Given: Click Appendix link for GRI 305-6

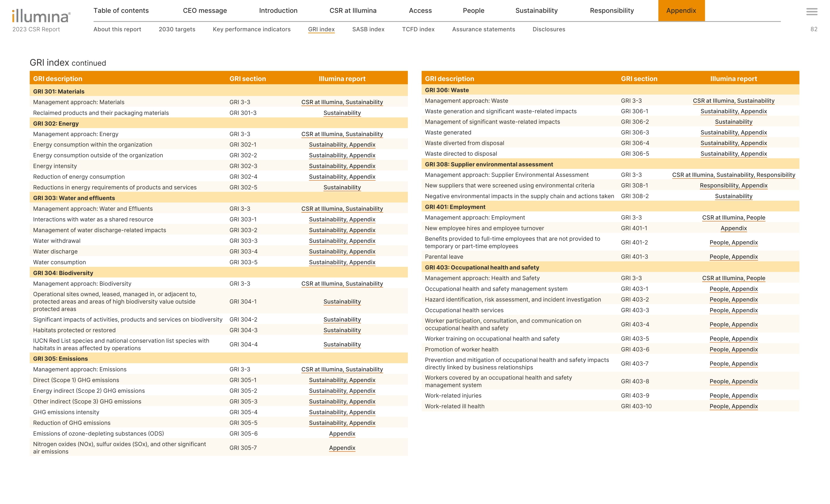Looking at the screenshot, I should (342, 433).
